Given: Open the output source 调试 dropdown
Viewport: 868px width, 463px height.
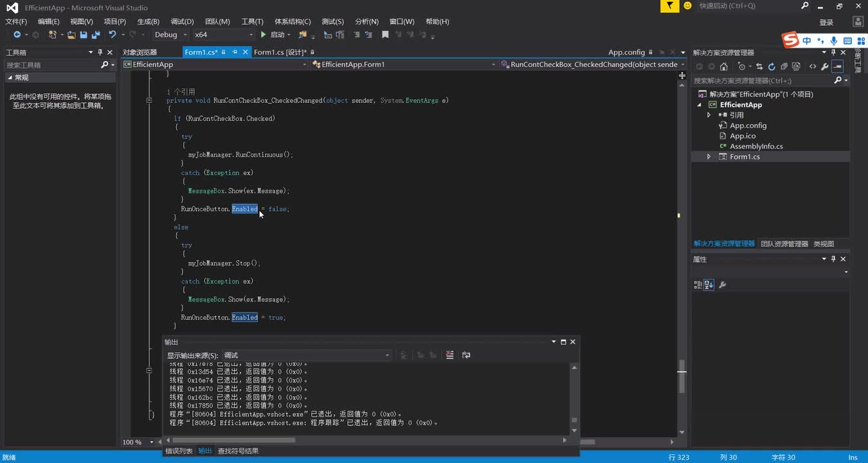Looking at the screenshot, I should pyautogui.click(x=306, y=355).
